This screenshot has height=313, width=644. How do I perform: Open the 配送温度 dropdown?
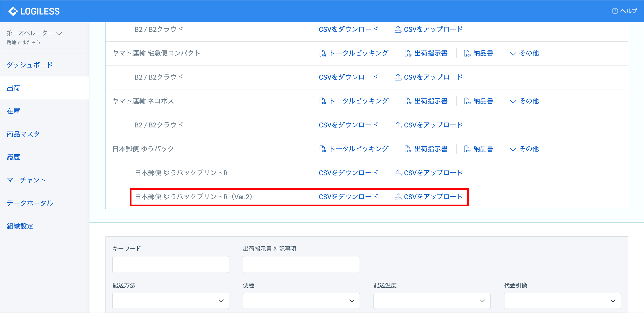[432, 301]
